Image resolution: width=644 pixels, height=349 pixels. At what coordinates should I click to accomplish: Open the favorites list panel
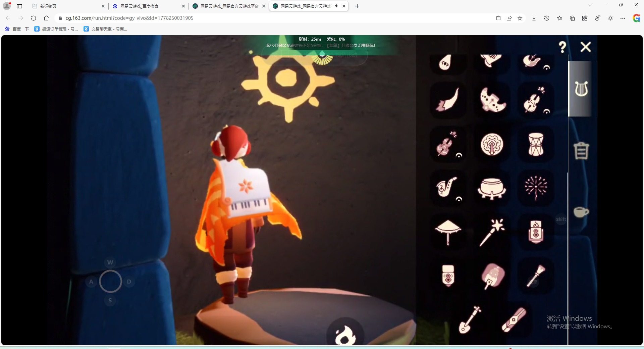tap(559, 18)
